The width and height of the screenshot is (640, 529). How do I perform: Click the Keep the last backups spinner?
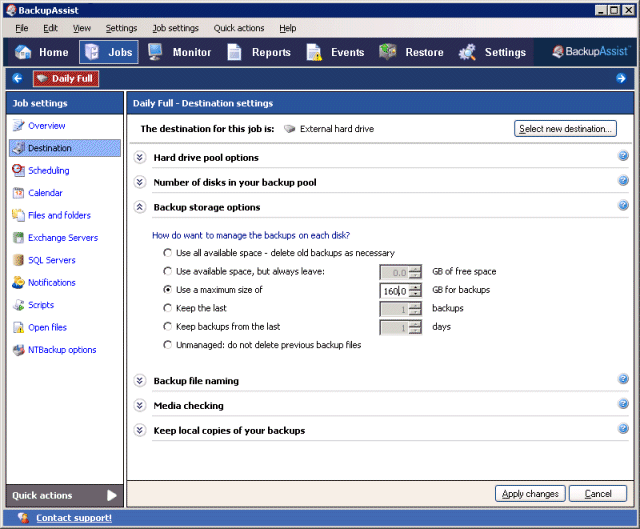click(x=416, y=309)
